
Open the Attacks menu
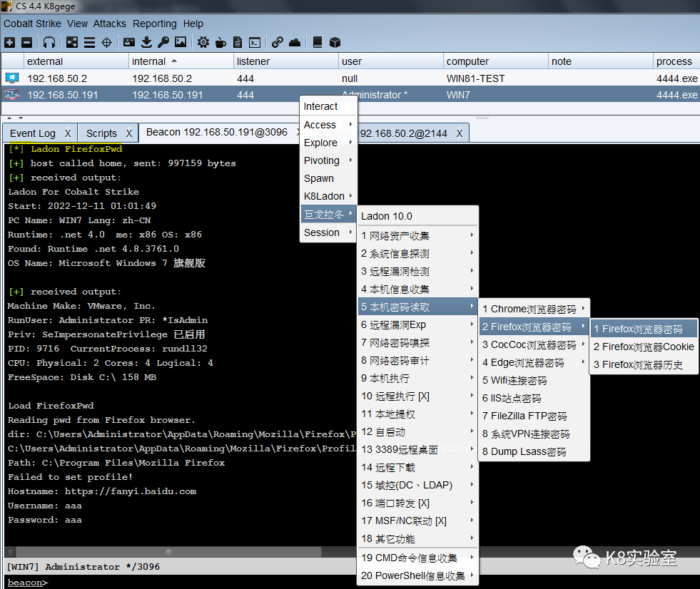tap(110, 24)
